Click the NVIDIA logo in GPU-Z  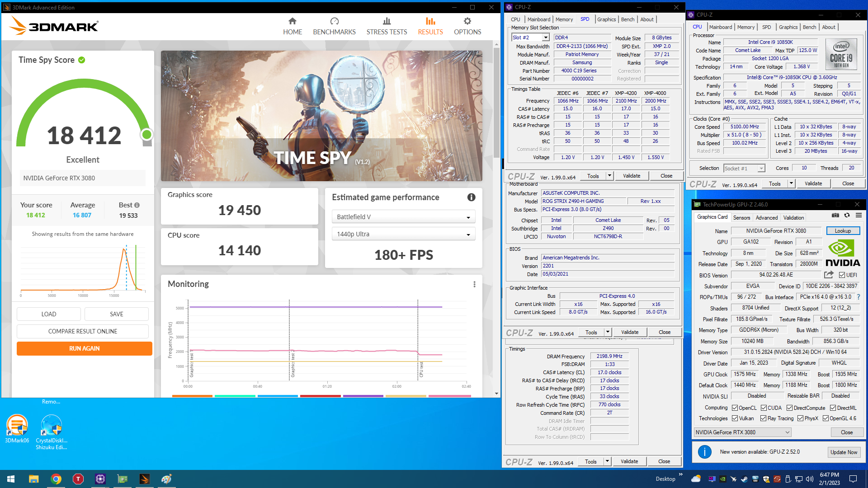tap(843, 253)
